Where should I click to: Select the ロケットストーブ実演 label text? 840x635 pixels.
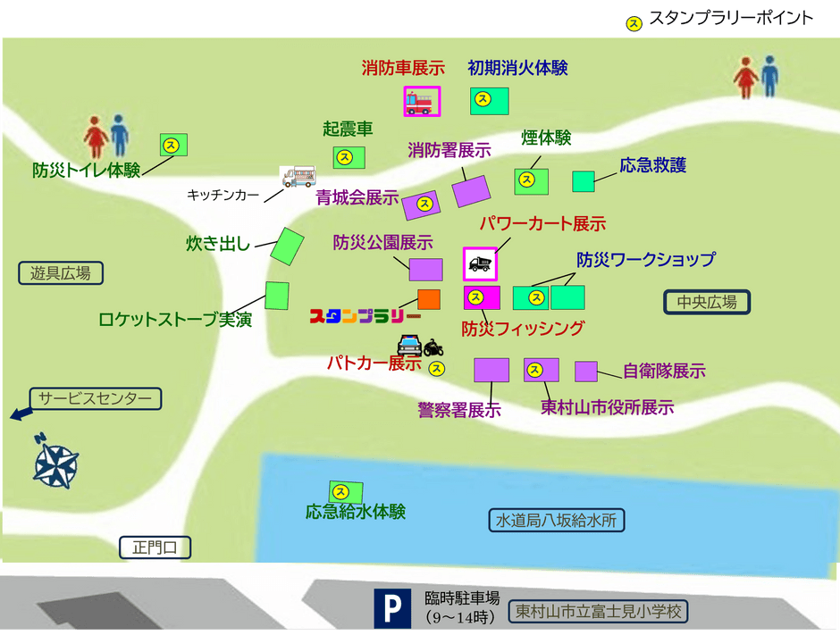tap(175, 320)
